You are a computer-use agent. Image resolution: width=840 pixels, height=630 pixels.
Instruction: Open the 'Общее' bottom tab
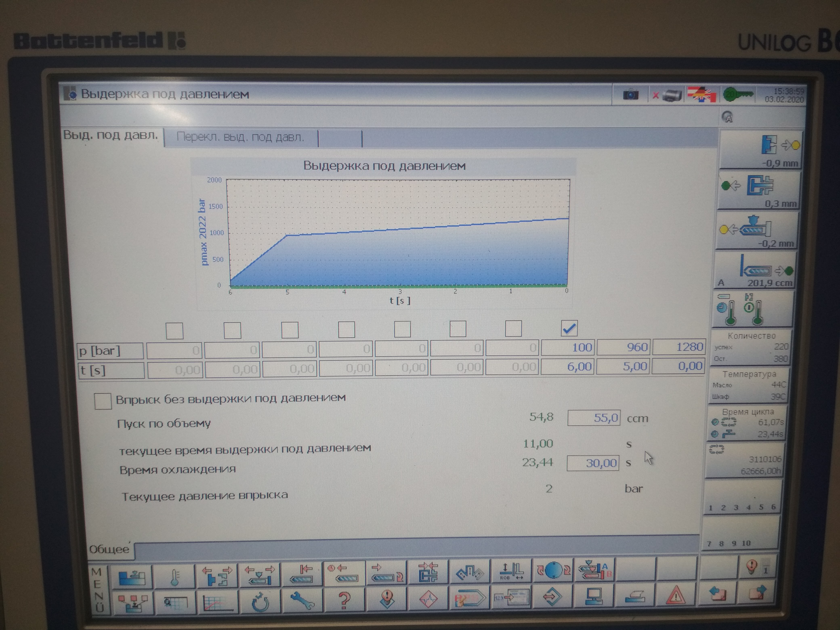pos(109,549)
